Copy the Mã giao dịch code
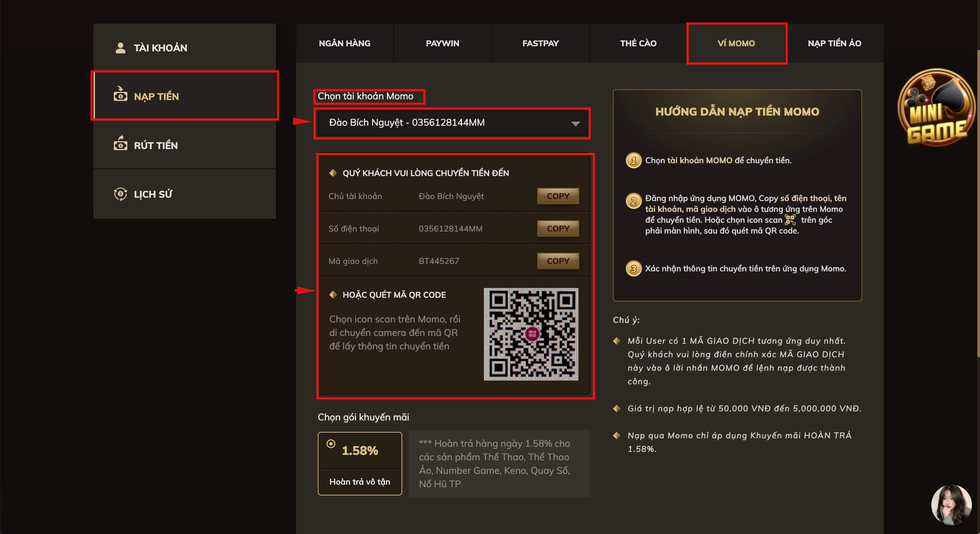 (558, 261)
